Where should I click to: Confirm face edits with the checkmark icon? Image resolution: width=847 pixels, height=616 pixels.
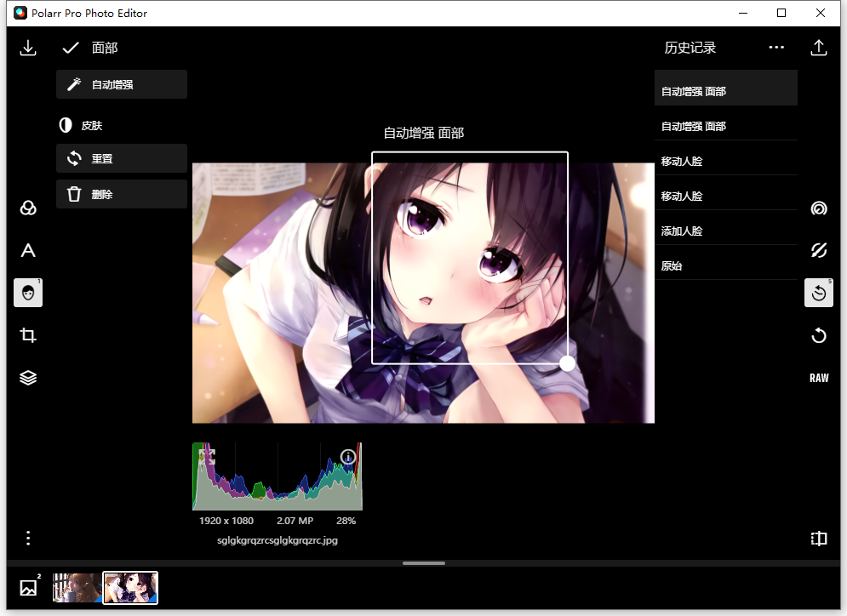coord(71,48)
